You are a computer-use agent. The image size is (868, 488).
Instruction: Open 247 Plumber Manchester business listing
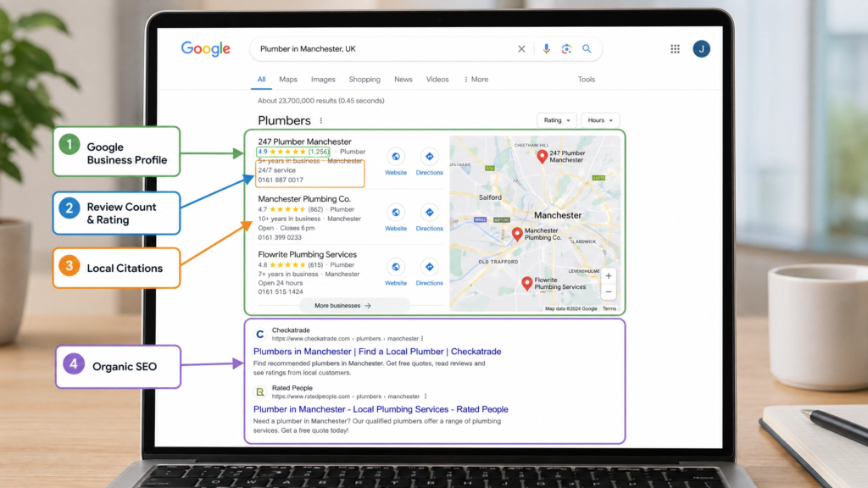pyautogui.click(x=304, y=141)
